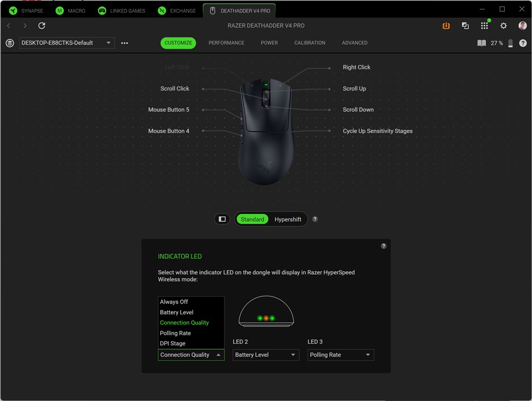Toggle the sidebar panel view button
This screenshot has height=401, width=532.
[222, 219]
